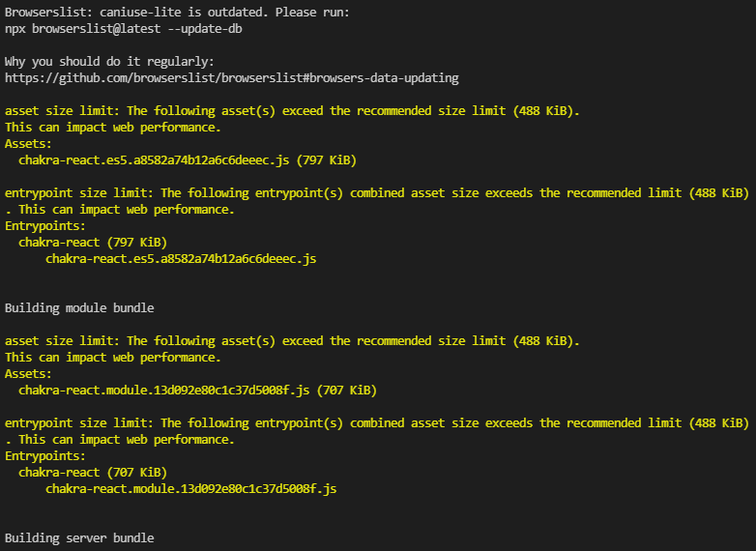This screenshot has height=551, width=756.
Task: Click the 'chakra-react (707 KiB)' entrypoint line
Action: click(x=93, y=472)
